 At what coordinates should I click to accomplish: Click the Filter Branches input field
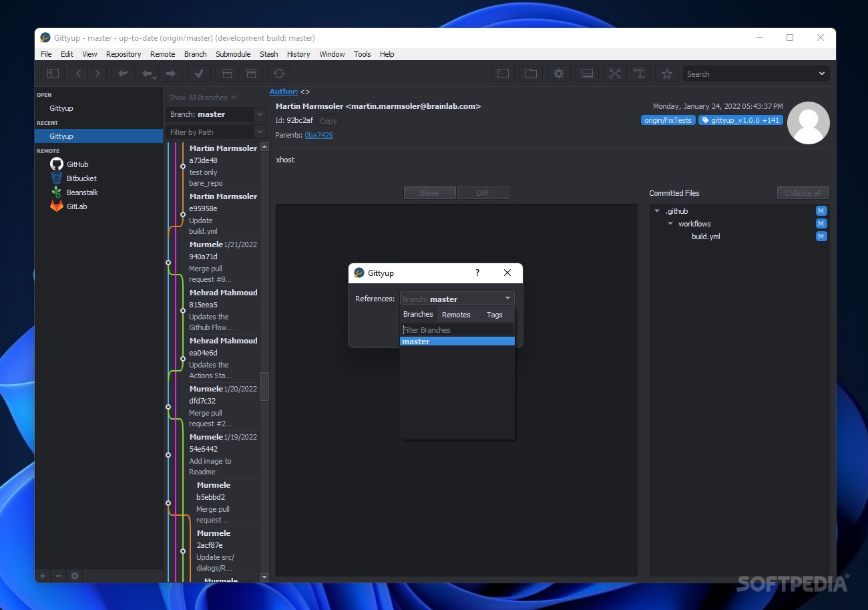457,329
